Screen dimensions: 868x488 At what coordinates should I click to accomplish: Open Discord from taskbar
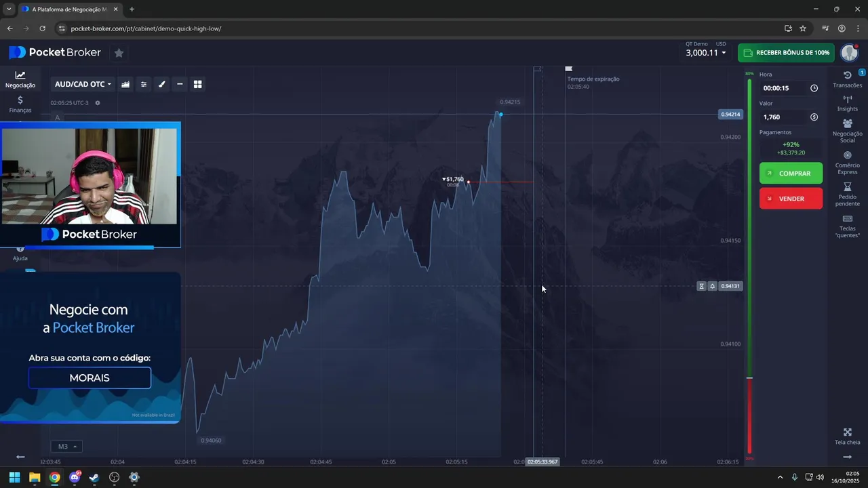(75, 477)
